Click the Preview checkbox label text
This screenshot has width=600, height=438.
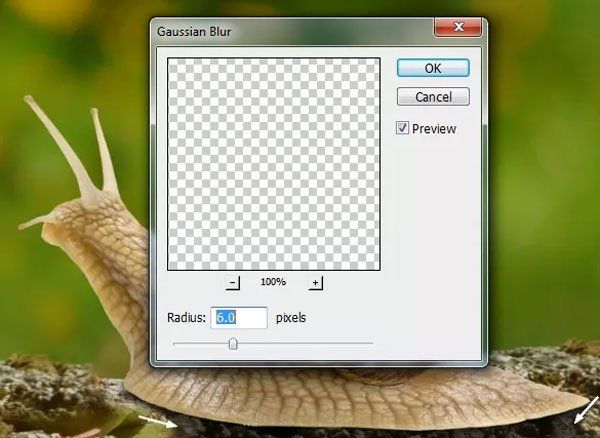434,129
